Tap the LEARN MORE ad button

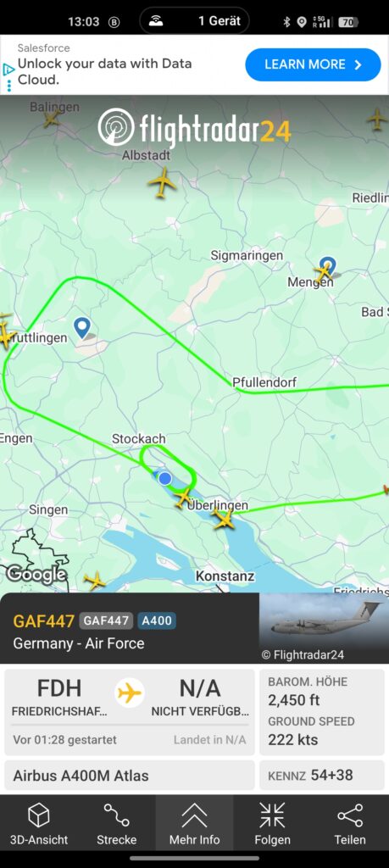coord(314,64)
